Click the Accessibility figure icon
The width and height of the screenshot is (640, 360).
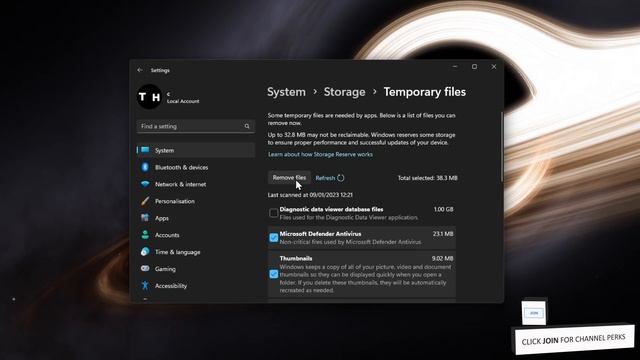[x=145, y=285]
